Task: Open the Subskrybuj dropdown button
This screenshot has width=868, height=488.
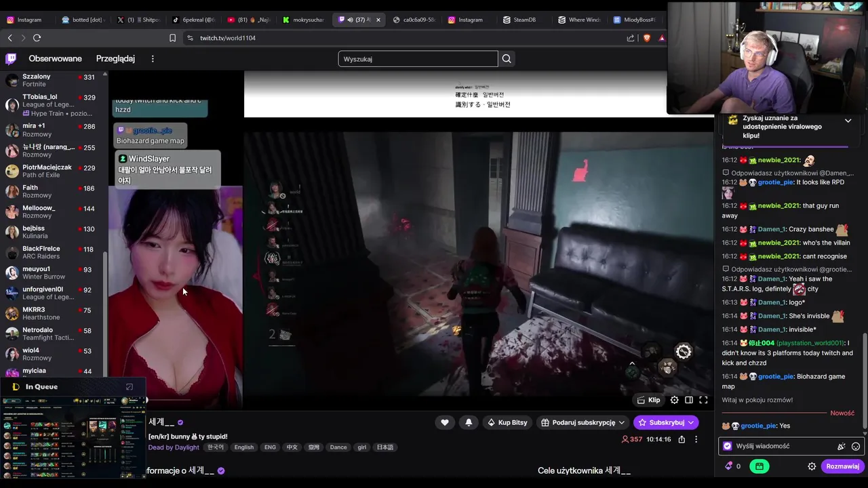Action: point(666,422)
